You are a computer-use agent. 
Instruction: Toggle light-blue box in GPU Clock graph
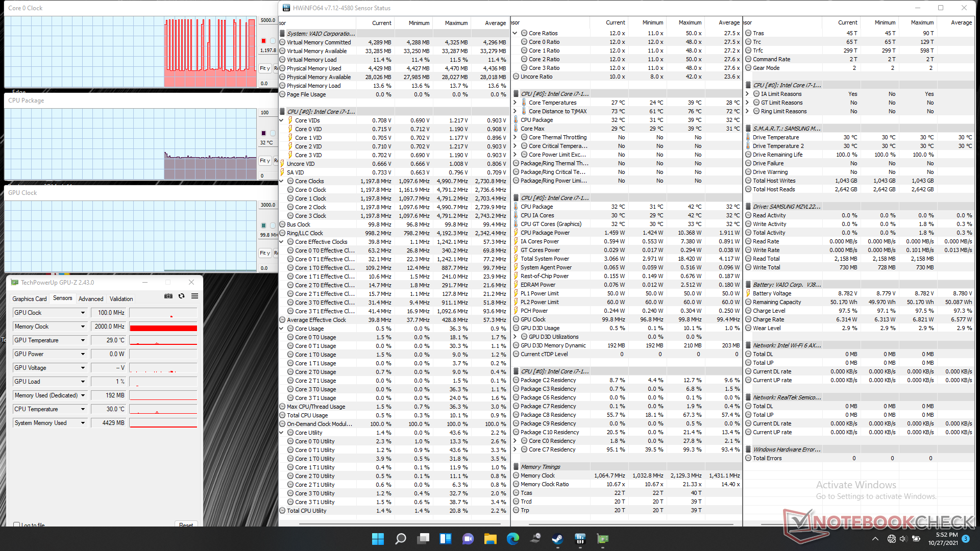pos(273,226)
